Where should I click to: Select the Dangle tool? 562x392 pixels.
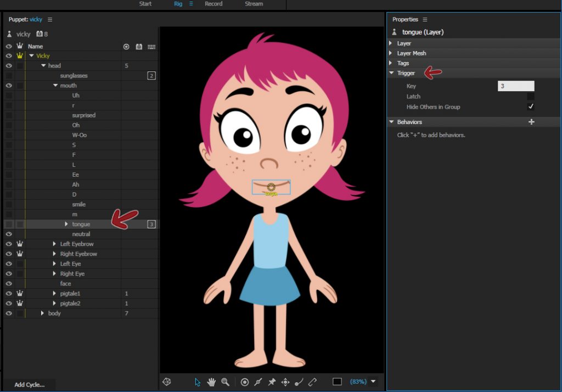[299, 382]
